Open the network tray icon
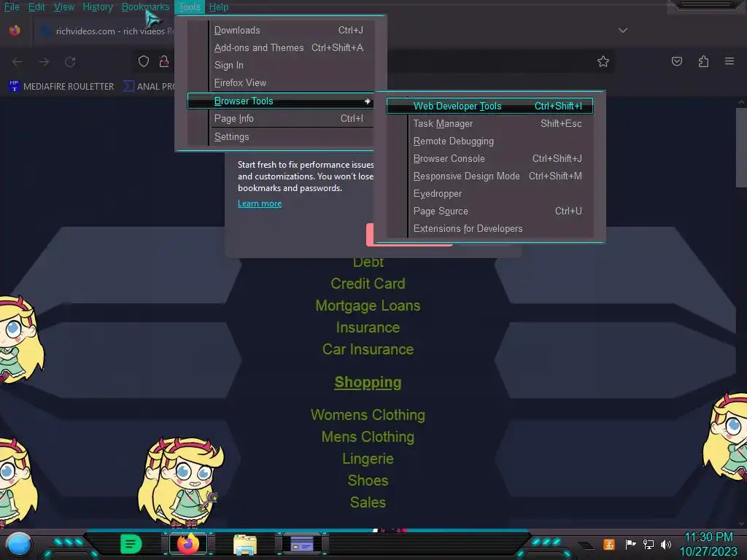The image size is (747, 560). 649,544
